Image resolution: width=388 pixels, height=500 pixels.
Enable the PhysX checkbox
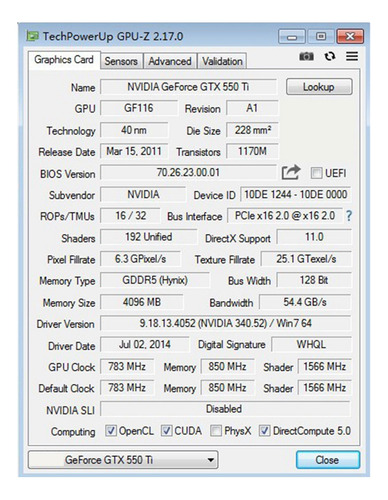[x=216, y=431]
